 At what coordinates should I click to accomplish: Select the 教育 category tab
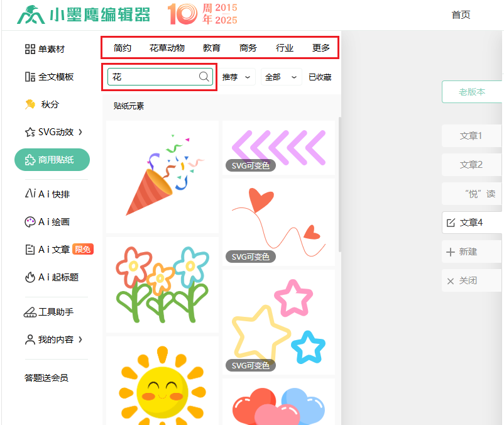pos(212,48)
